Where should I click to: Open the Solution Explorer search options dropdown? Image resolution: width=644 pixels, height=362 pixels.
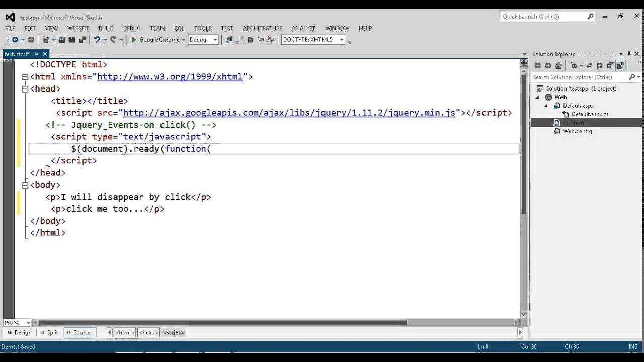tap(639, 77)
